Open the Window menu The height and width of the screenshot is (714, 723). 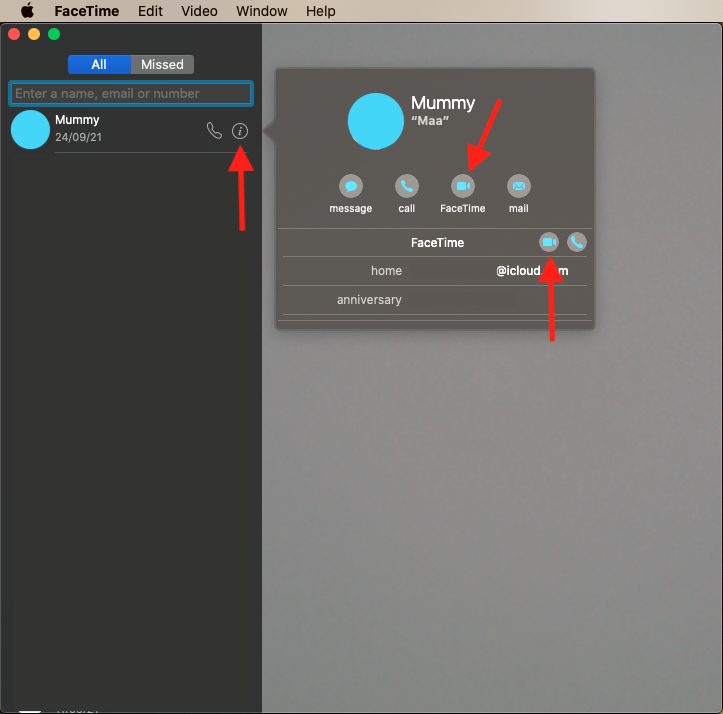pyautogui.click(x=261, y=11)
